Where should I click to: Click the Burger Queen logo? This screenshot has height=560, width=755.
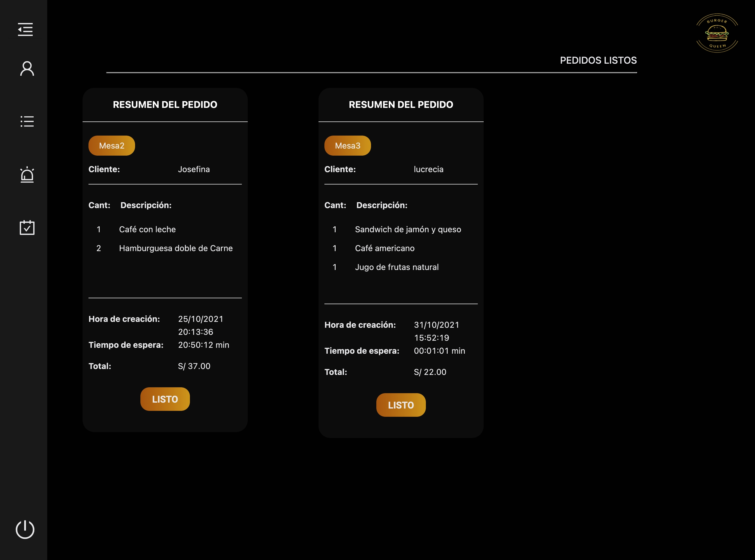717,33
